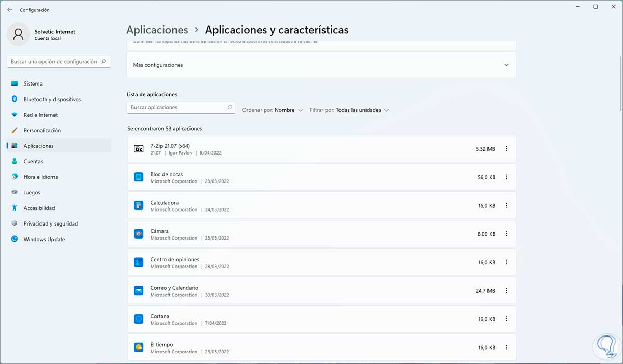Click the Cámara app icon
Image resolution: width=623 pixels, height=364 pixels.
[x=139, y=234]
